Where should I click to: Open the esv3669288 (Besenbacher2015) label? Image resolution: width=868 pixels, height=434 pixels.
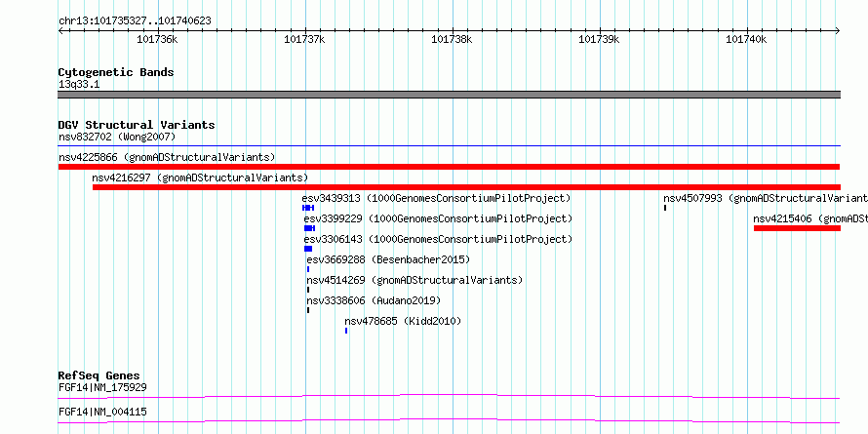pos(388,259)
